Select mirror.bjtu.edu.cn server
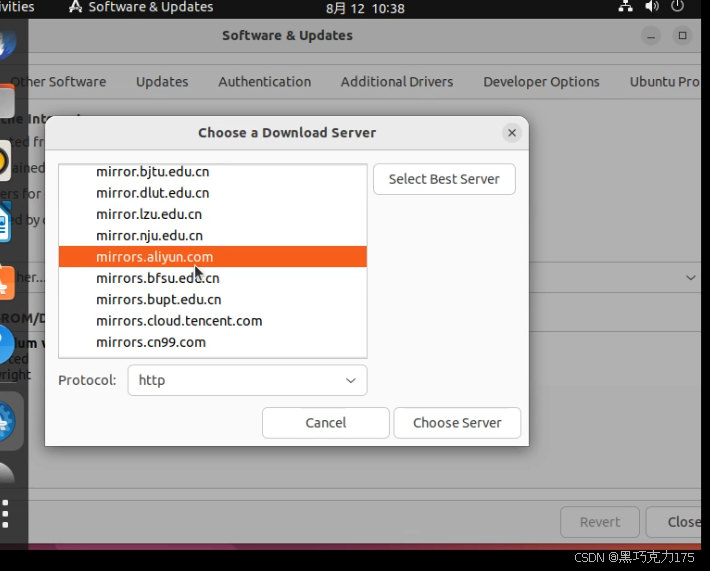 pos(212,172)
